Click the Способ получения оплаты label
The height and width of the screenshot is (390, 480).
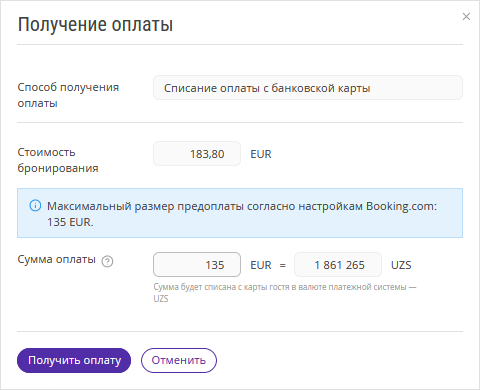68,95
